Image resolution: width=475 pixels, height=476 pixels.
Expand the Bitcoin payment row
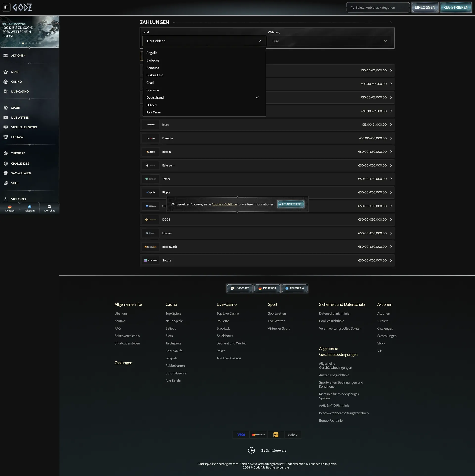point(267,152)
